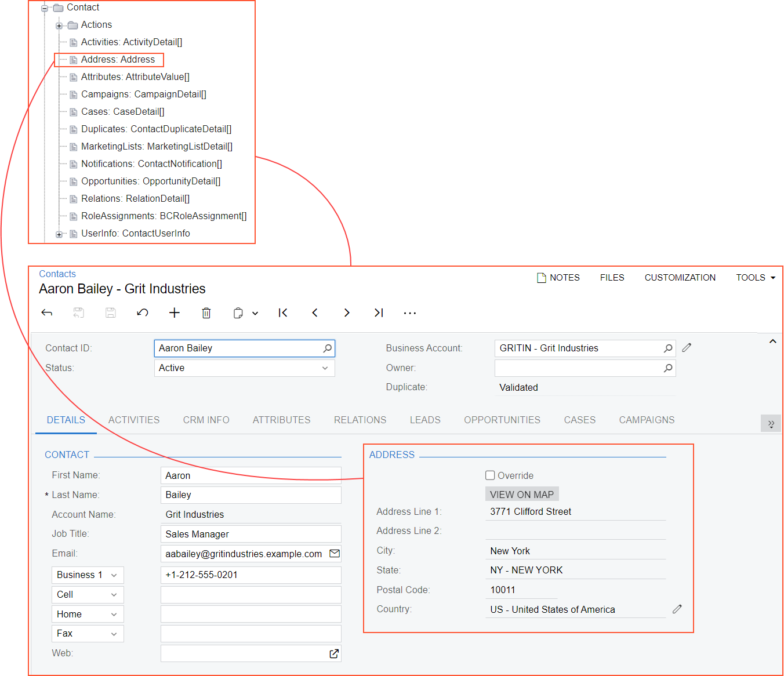Go to last record icon

[379, 313]
